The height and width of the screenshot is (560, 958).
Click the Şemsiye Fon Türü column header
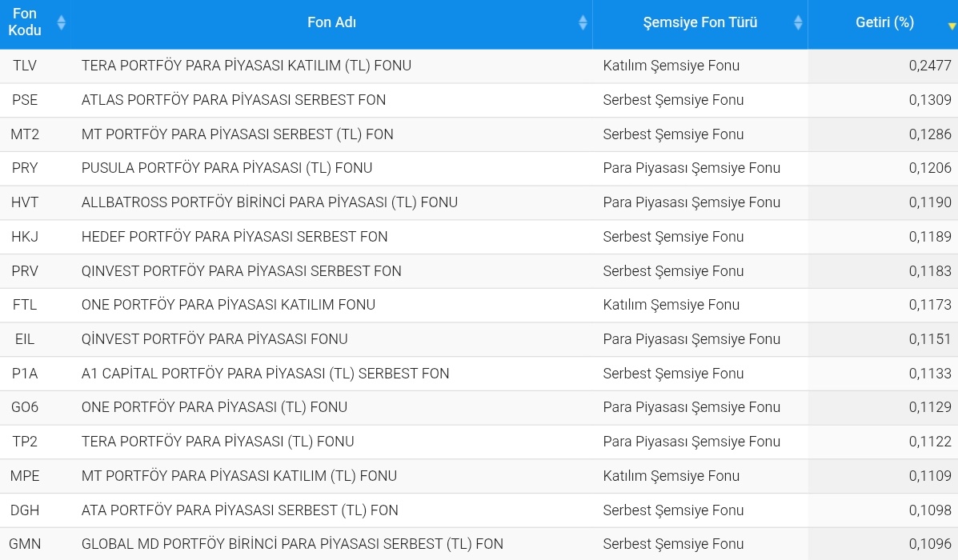click(700, 22)
